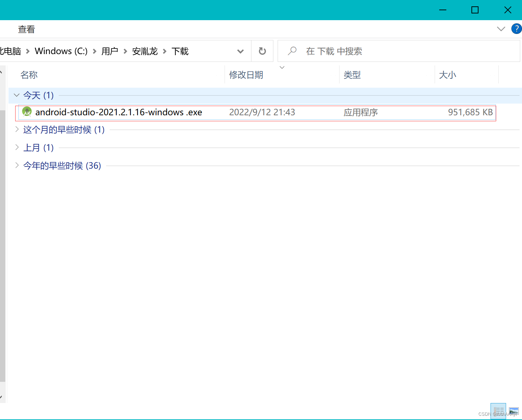
Task: Close the File Explorer window
Action: pos(507,10)
